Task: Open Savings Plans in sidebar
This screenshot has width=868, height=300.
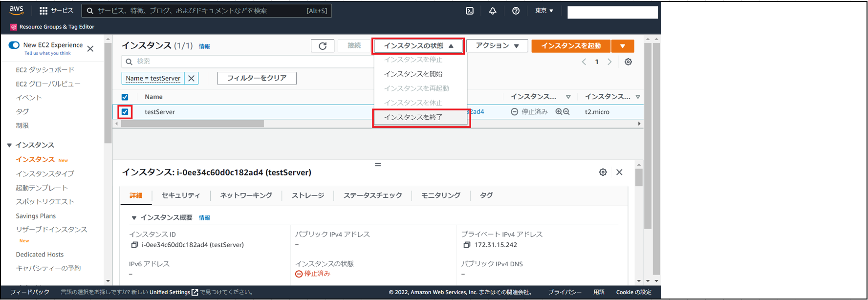Action: (36, 216)
